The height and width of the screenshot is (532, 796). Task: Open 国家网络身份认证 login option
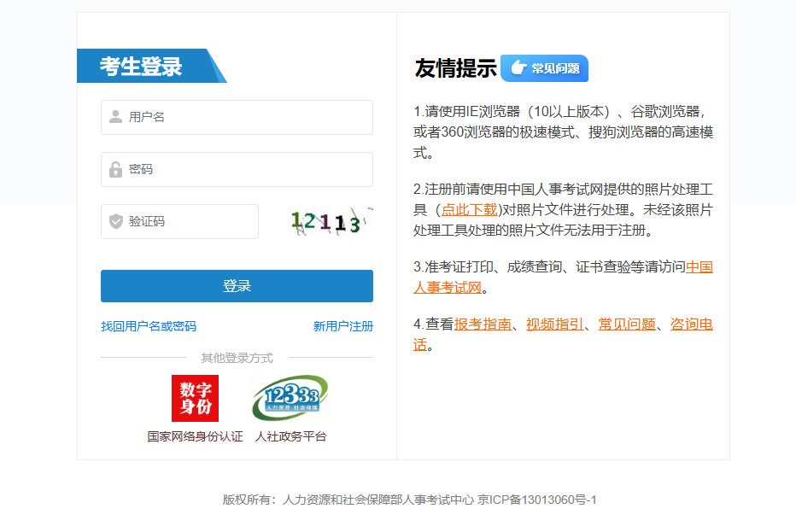click(195, 435)
